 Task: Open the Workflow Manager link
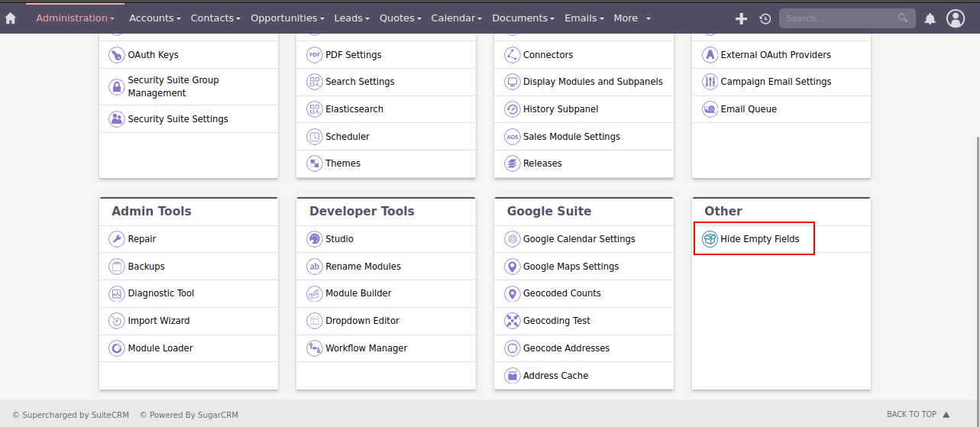point(366,348)
